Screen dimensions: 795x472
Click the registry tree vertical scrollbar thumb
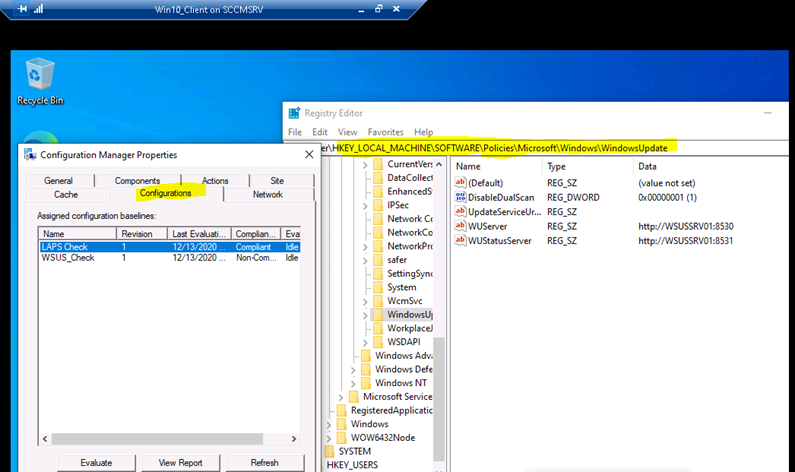[439, 400]
